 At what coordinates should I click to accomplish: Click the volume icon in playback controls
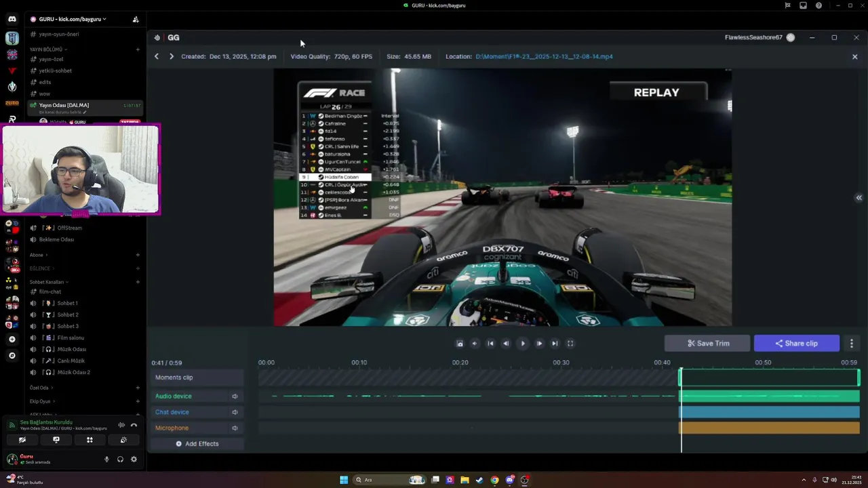475,344
